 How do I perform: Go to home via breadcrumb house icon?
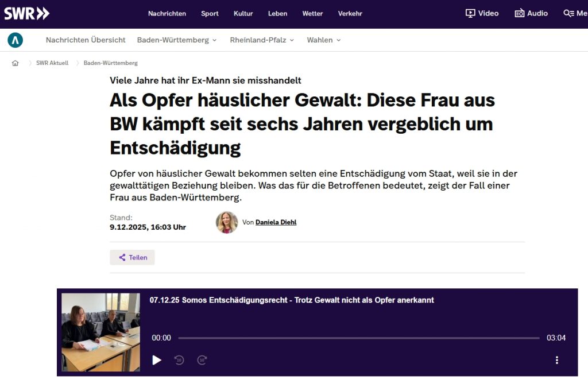pyautogui.click(x=16, y=63)
